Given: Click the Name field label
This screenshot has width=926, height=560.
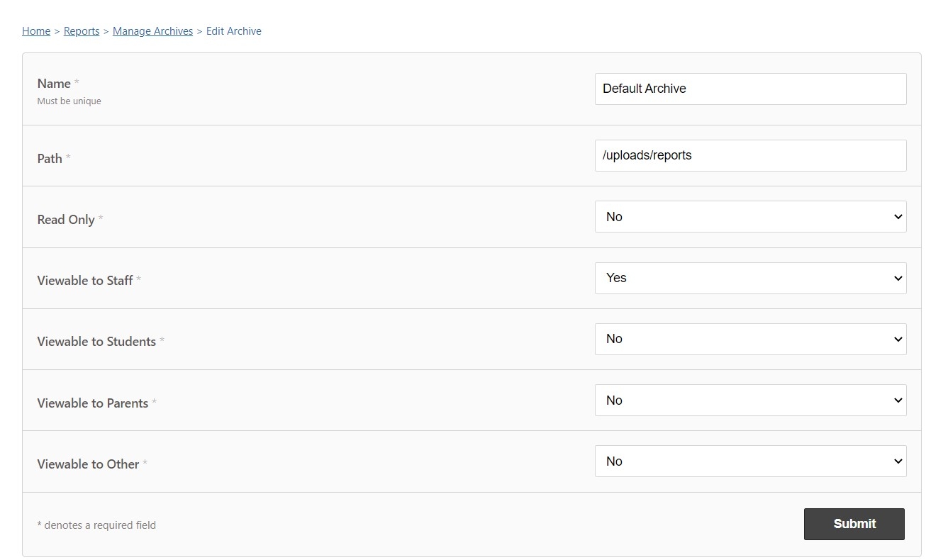Looking at the screenshot, I should [54, 84].
